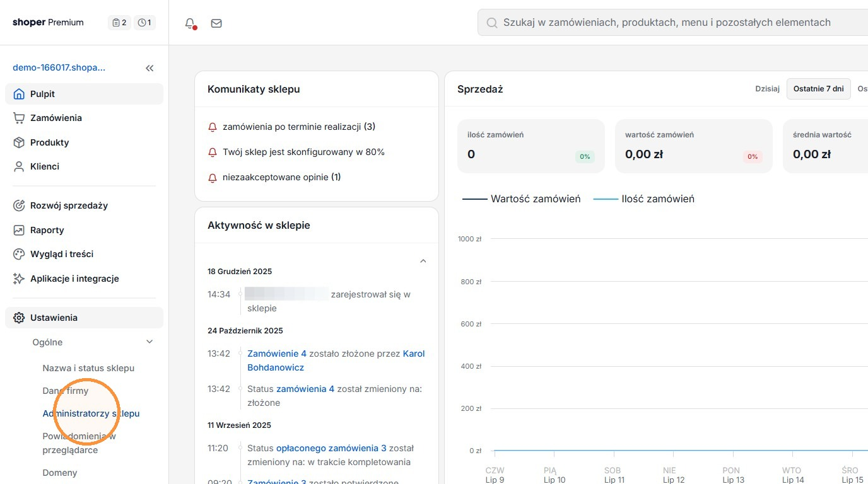Click the Klienci person icon

tap(19, 166)
